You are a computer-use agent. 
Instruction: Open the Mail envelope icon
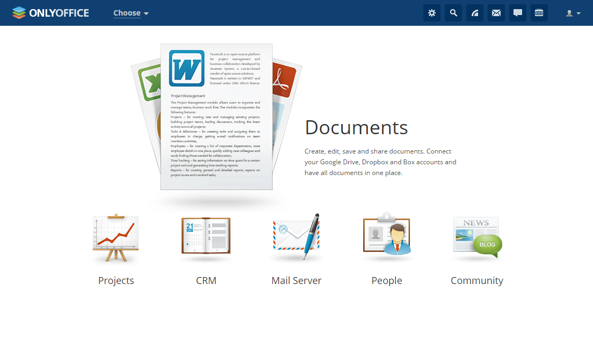point(496,13)
